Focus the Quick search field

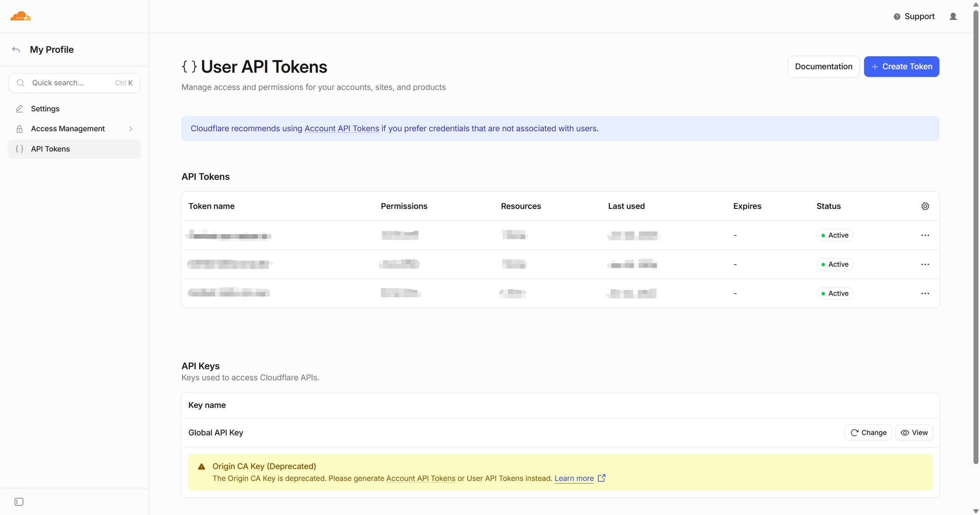[74, 83]
